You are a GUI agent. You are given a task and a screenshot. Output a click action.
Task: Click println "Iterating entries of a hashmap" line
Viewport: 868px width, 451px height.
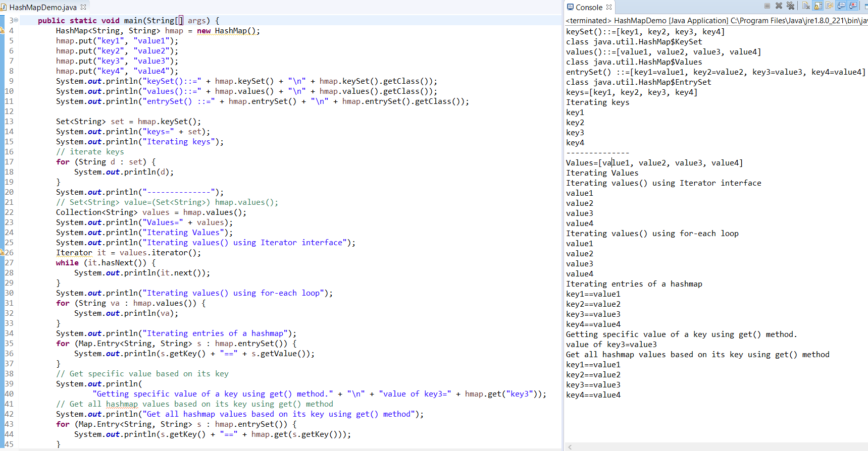[176, 333]
